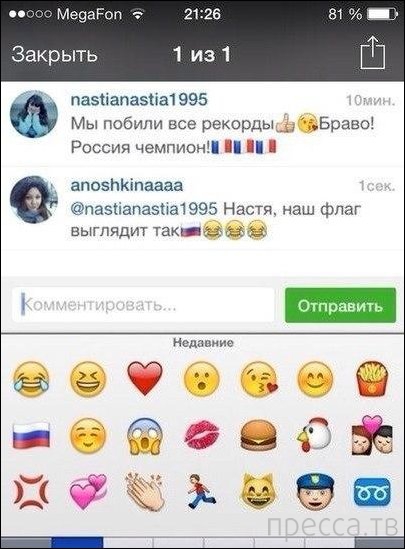The width and height of the screenshot is (405, 549).
Task: Focus the Комментировать input field
Action: pos(144,305)
